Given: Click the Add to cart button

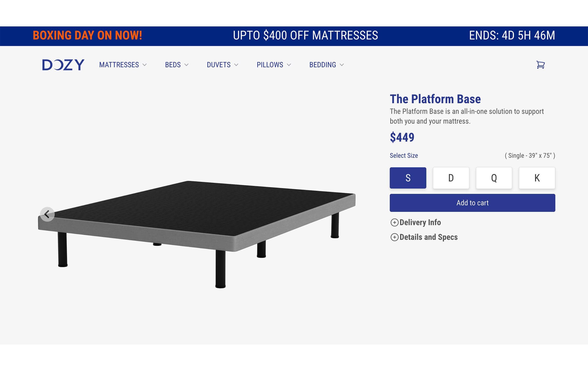Looking at the screenshot, I should (472, 203).
